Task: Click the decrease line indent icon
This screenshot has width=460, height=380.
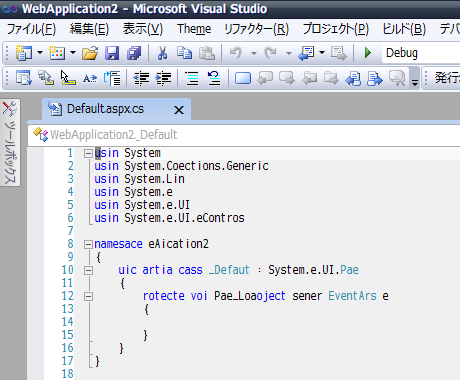Action: pos(141,79)
